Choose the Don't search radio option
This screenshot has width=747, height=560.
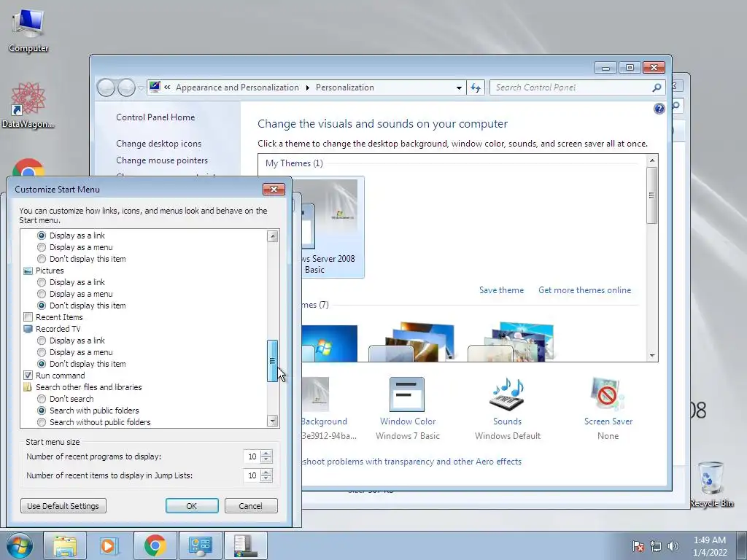pos(42,399)
